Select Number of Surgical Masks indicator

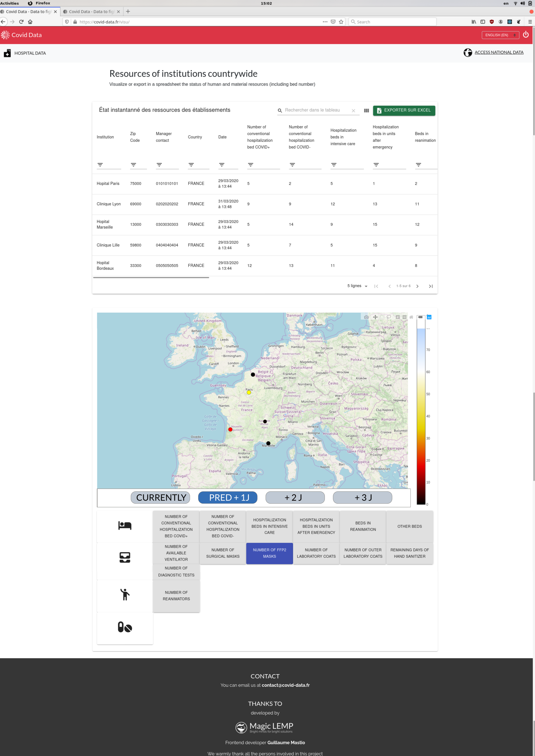[x=223, y=553]
